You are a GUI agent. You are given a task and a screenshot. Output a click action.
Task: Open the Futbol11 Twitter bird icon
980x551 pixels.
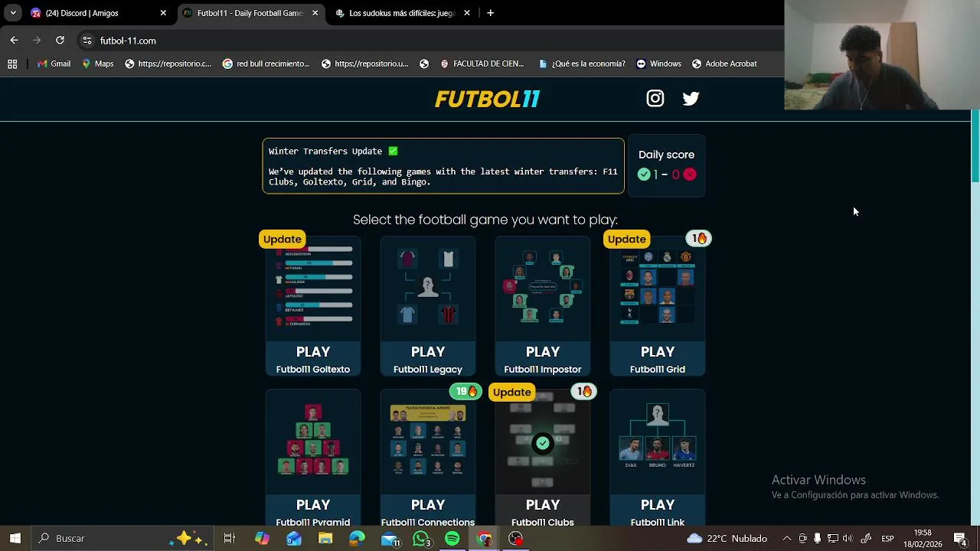pyautogui.click(x=691, y=98)
